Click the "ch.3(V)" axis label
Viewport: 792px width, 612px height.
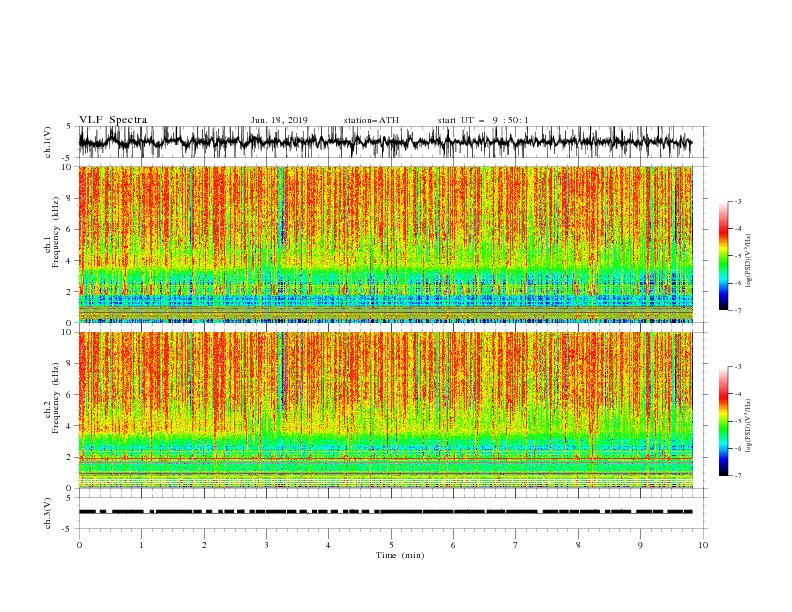(x=48, y=513)
